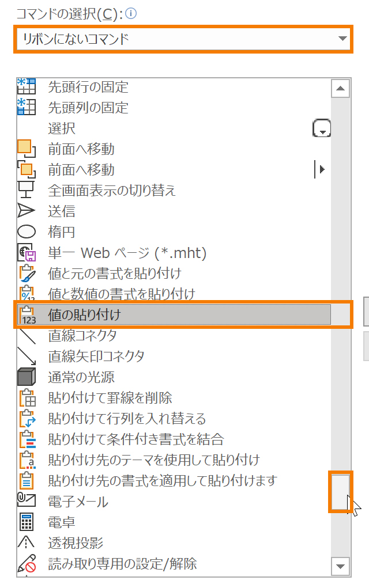Select the 送信 paper plane icon
369x588 pixels.
pos(27,211)
